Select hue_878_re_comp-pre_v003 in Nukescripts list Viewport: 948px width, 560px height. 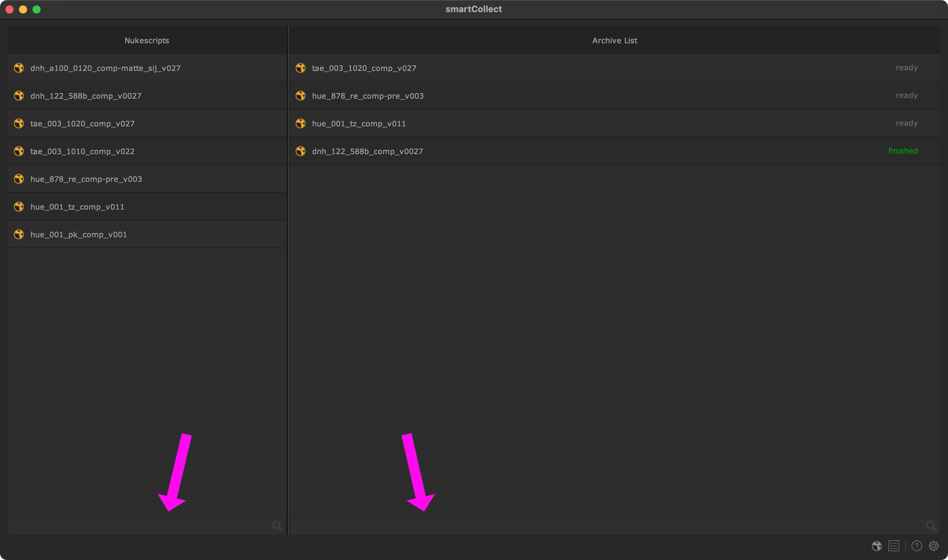click(x=86, y=179)
